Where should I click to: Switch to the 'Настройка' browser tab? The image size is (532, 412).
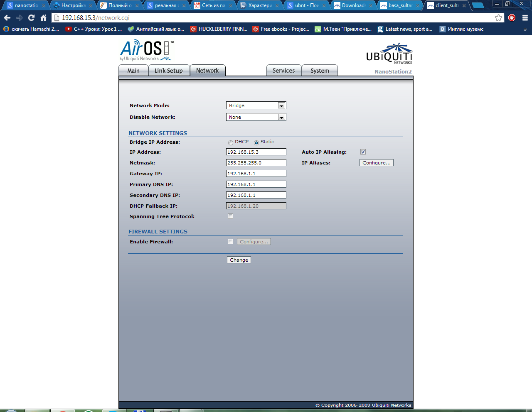tap(73, 5)
